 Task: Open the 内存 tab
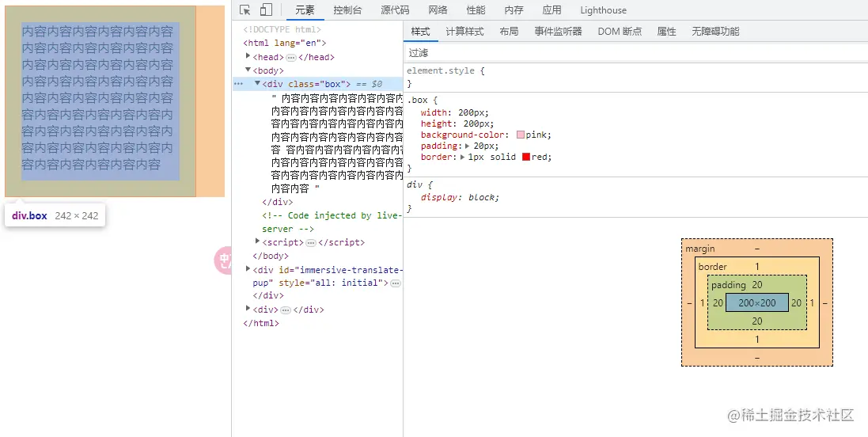(x=514, y=10)
